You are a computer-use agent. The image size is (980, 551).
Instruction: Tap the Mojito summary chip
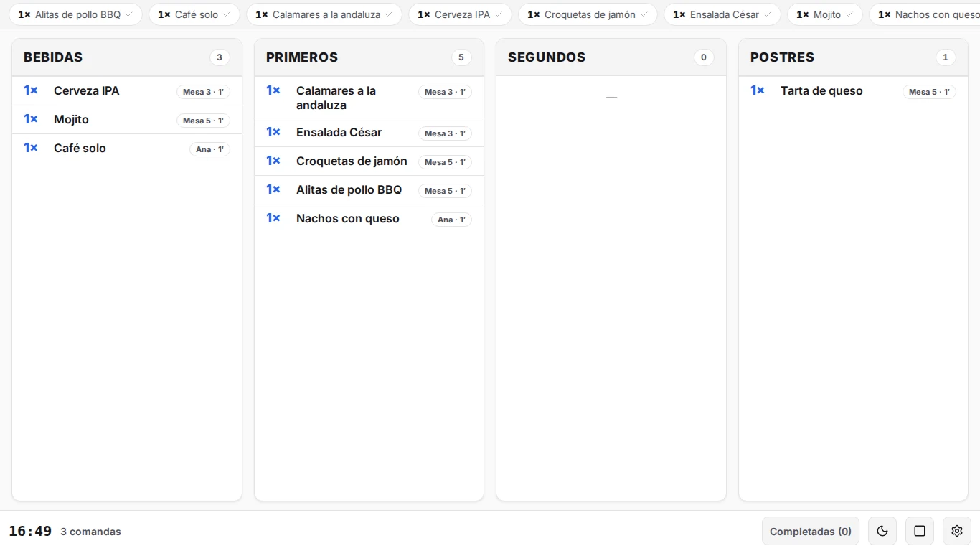coord(825,14)
